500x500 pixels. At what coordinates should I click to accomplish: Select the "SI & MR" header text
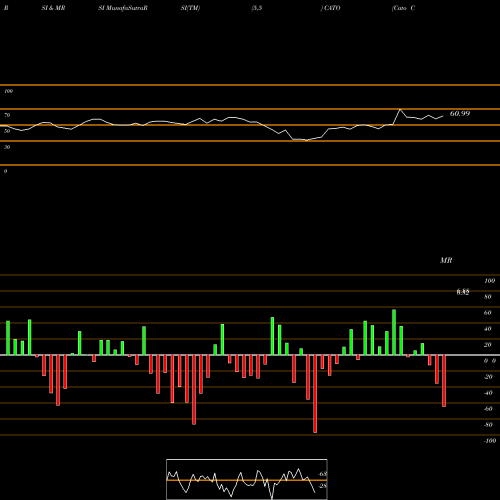tap(53, 8)
